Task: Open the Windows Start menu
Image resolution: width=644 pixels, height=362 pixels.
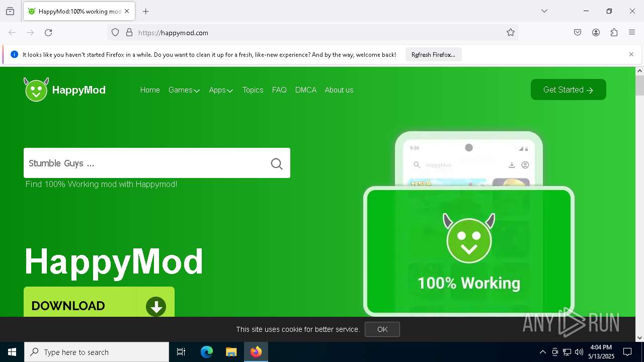Action: pos(12,352)
